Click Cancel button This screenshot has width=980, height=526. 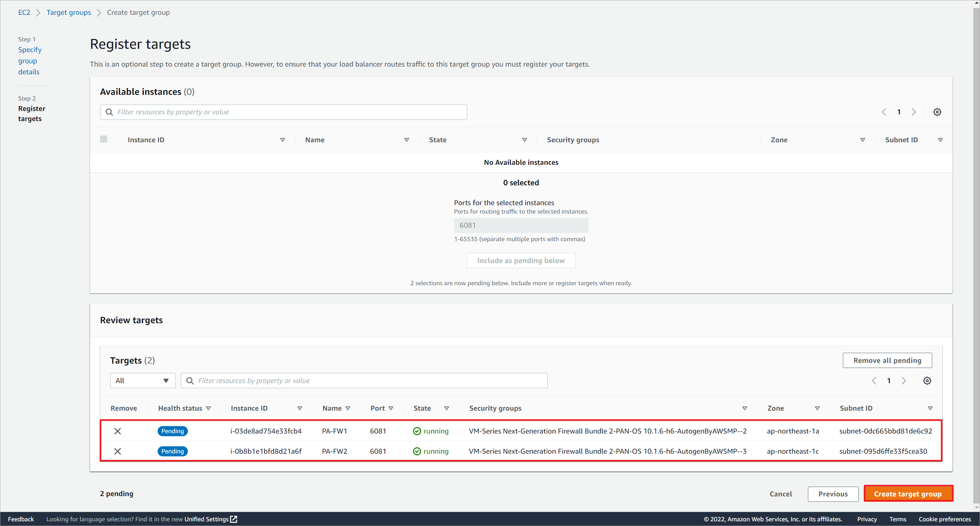pyautogui.click(x=781, y=494)
